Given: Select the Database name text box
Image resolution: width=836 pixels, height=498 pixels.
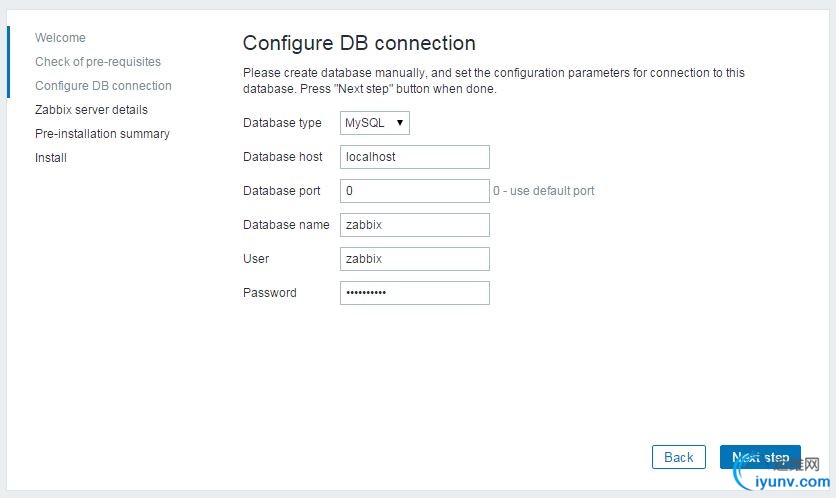Looking at the screenshot, I should coord(414,225).
